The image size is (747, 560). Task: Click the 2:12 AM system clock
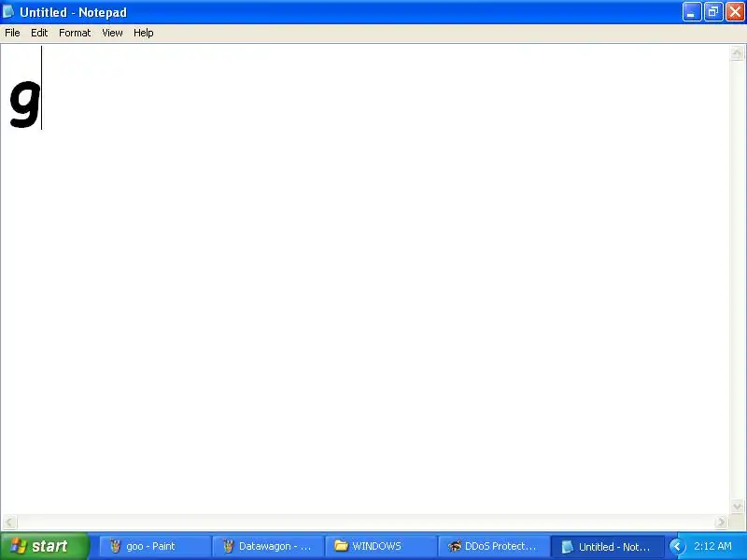point(712,546)
